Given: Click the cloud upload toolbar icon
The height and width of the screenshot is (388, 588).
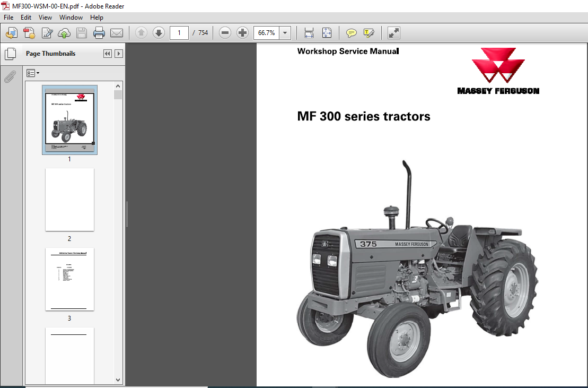Looking at the screenshot, I should click(64, 33).
